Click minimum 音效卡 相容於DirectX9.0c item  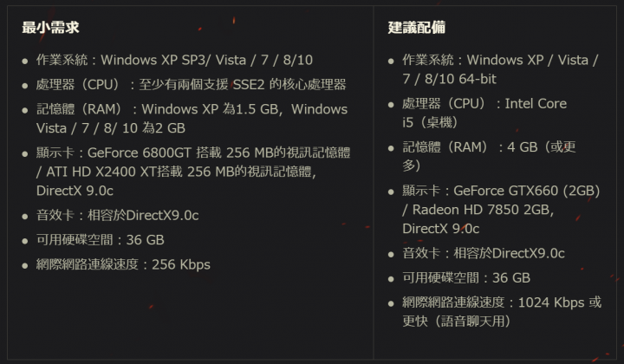117,216
